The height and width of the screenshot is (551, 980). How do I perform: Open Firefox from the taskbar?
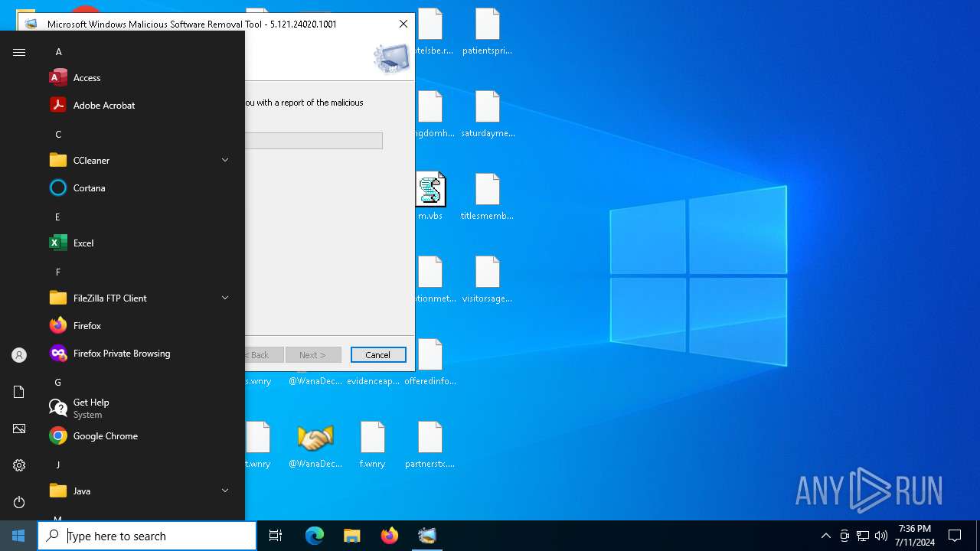(x=390, y=536)
